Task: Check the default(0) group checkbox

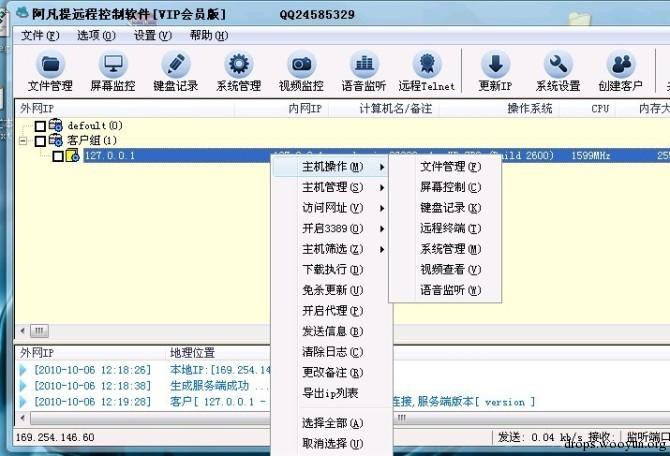Action: (x=41, y=126)
